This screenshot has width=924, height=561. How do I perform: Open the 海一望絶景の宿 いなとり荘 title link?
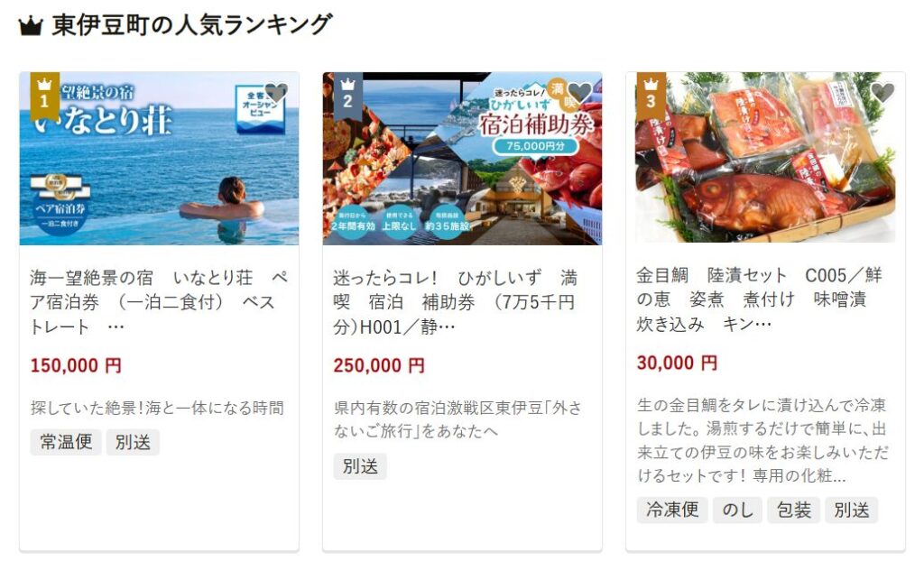point(159,302)
